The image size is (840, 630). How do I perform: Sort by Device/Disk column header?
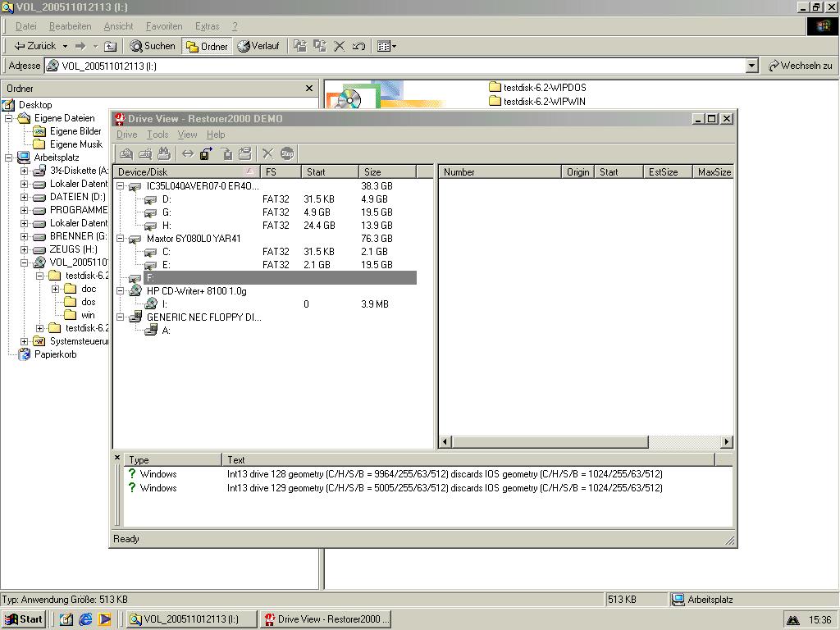tap(186, 172)
